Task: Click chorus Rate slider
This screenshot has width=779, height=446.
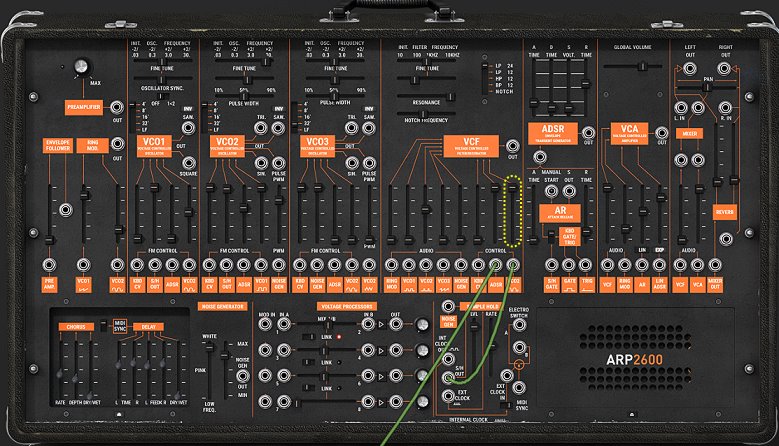Action: point(60,370)
